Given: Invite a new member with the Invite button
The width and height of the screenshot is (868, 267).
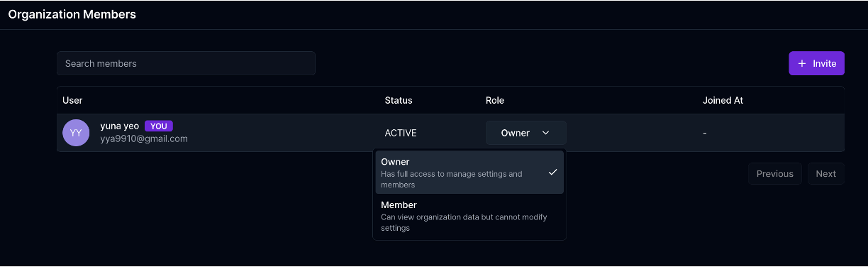Looking at the screenshot, I should [x=816, y=63].
